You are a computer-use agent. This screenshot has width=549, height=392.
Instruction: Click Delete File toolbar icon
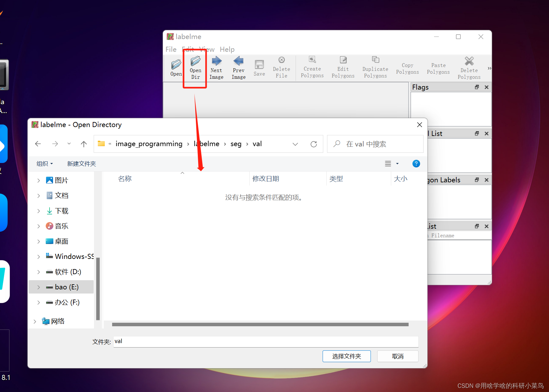281,68
